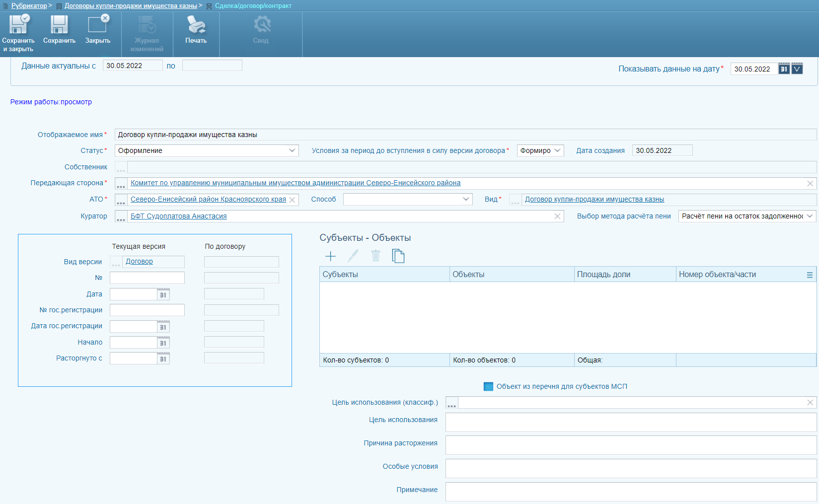Viewport: 819px width, 504px height.
Task: Open calendar icon for Начало field
Action: pos(163,343)
